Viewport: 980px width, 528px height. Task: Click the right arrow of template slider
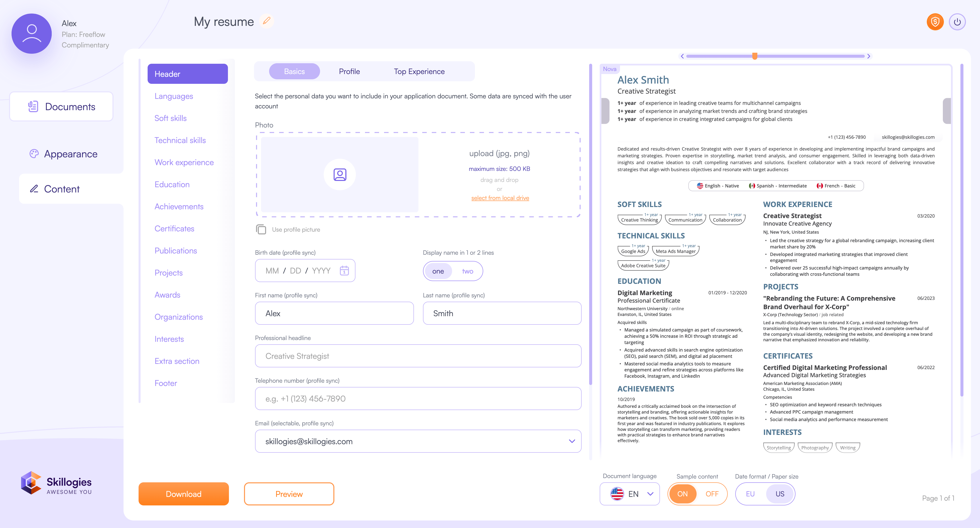point(869,56)
